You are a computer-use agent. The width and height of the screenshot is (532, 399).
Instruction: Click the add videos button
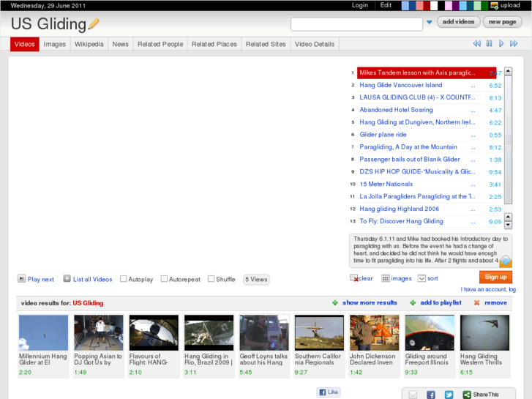pyautogui.click(x=458, y=22)
